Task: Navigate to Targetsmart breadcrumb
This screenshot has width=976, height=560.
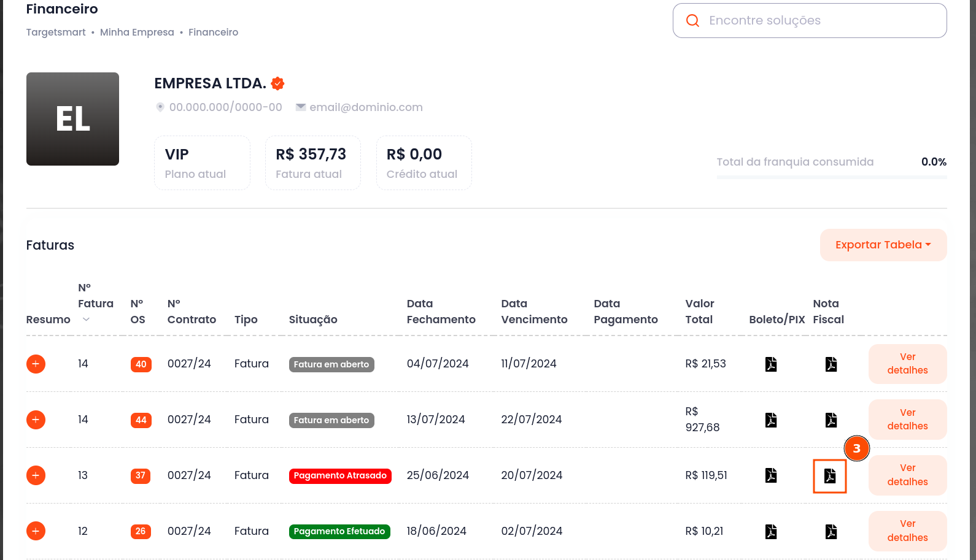Action: (56, 33)
